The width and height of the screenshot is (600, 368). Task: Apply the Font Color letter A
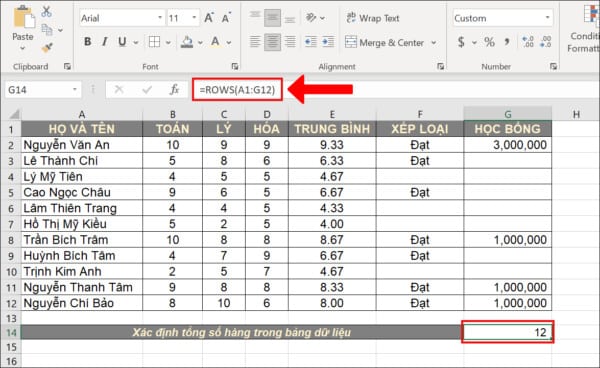(x=215, y=42)
